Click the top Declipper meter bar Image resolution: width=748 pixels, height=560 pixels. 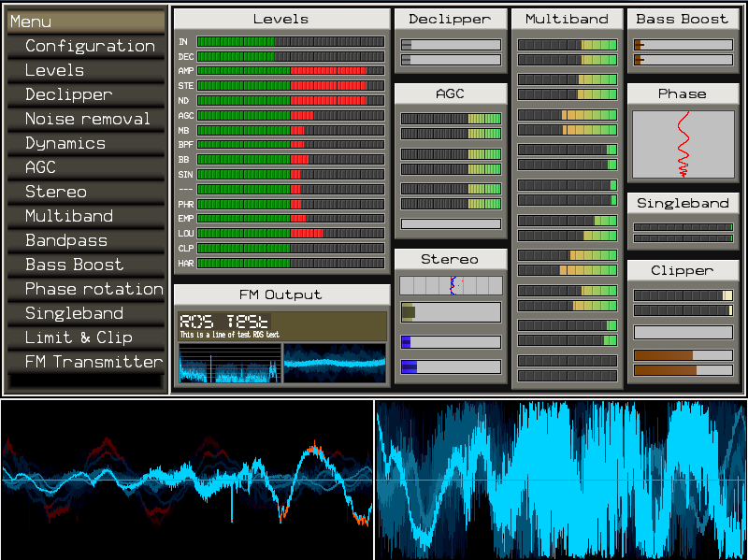(x=451, y=45)
